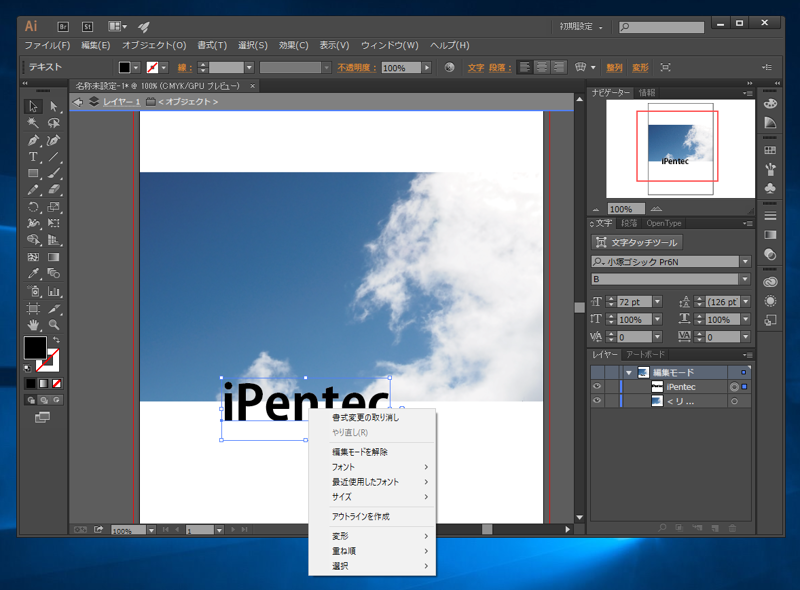800x590 pixels.
Task: Collapse the 編集モード layer group
Action: click(629, 373)
